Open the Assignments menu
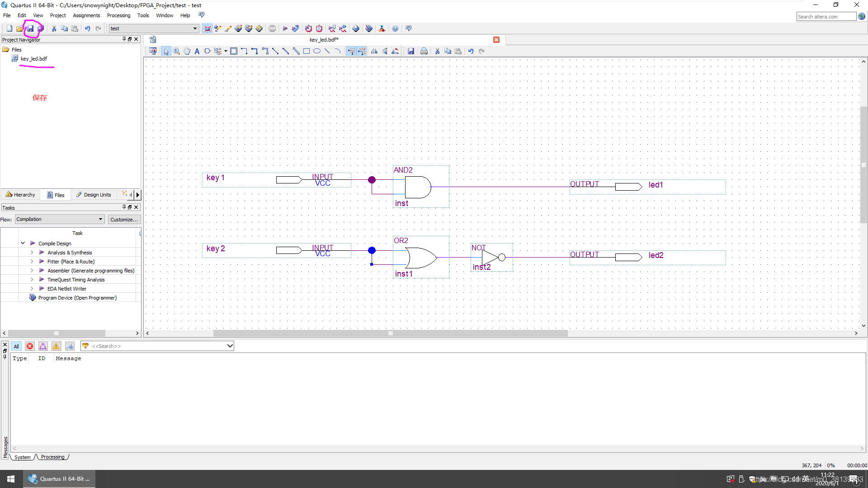The image size is (868, 488). point(86,15)
